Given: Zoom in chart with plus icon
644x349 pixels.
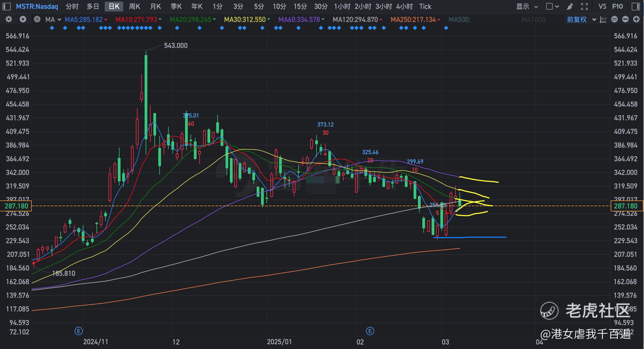Looking at the screenshot, I should (x=636, y=19).
